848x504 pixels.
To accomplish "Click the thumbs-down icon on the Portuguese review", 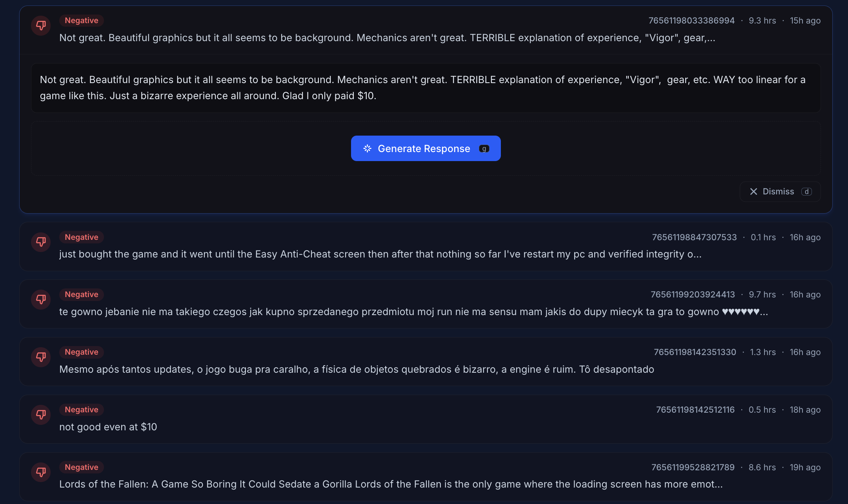I will [41, 357].
